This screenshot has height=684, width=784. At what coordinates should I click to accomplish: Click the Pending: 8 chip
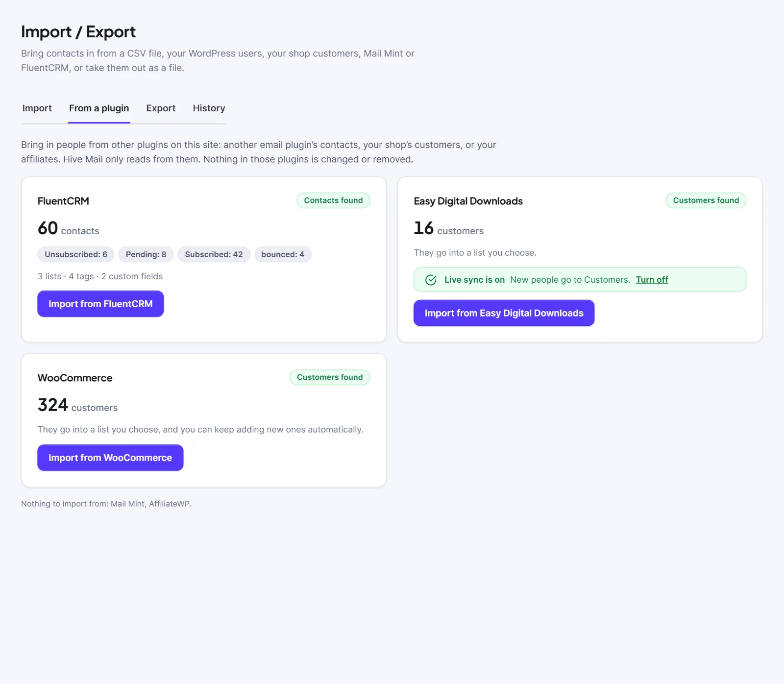(x=146, y=254)
